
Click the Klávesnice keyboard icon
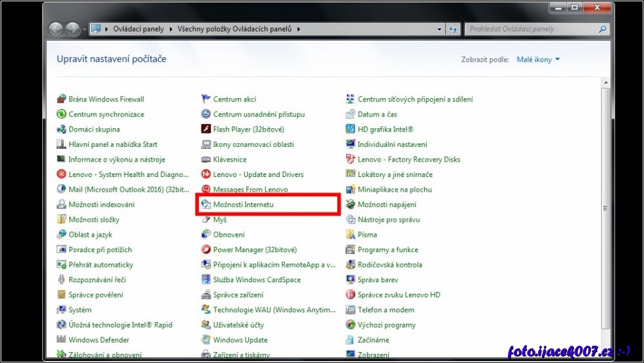click(x=206, y=160)
